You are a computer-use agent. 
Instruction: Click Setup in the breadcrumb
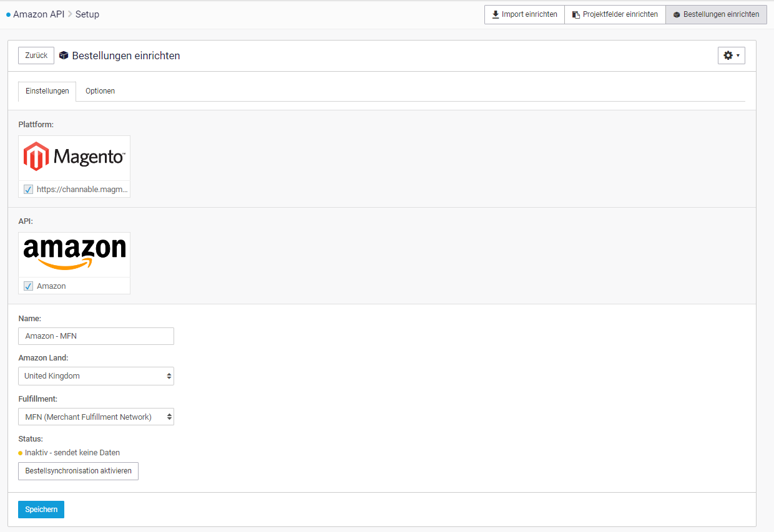coord(87,14)
